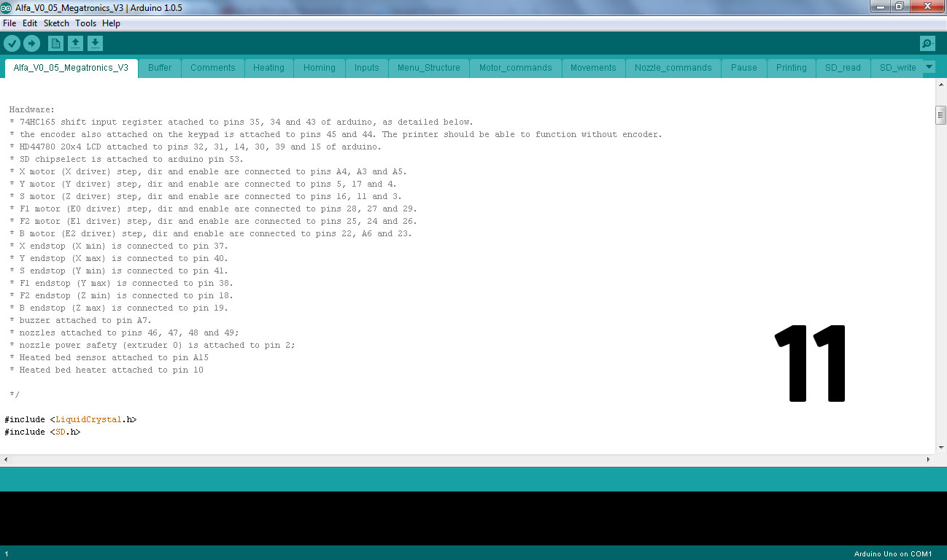
Task: Click the B motor (E2 driver) line
Action: click(x=211, y=233)
